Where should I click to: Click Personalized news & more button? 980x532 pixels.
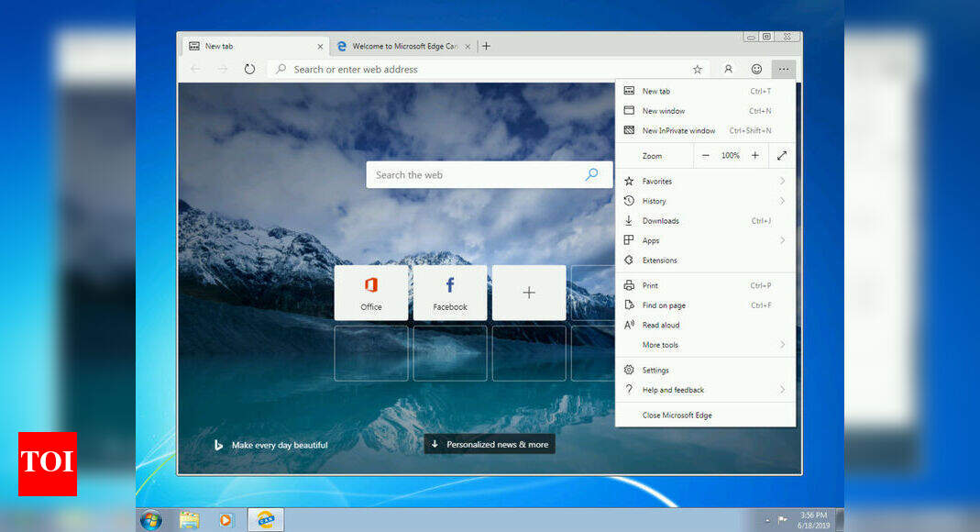[490, 444]
